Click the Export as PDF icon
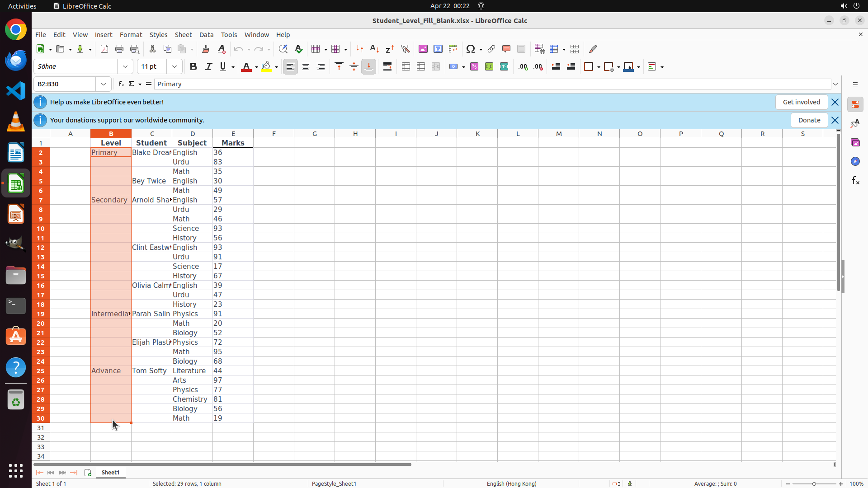Viewport: 868px width, 488px height. point(104,49)
